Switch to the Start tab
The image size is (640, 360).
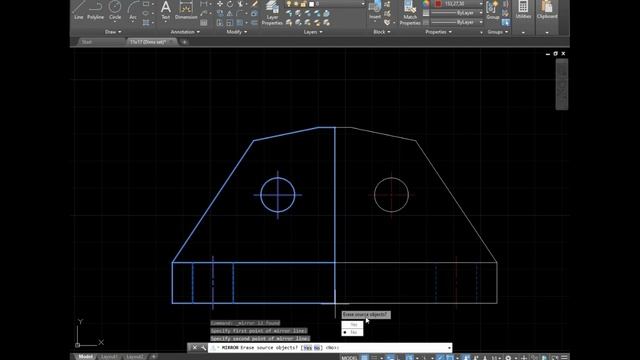tap(87, 42)
